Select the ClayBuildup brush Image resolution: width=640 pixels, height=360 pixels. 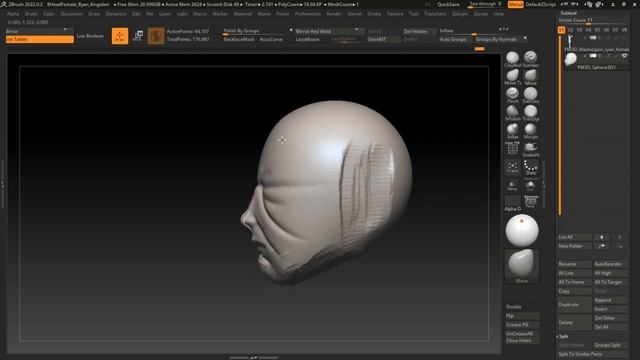[512, 58]
